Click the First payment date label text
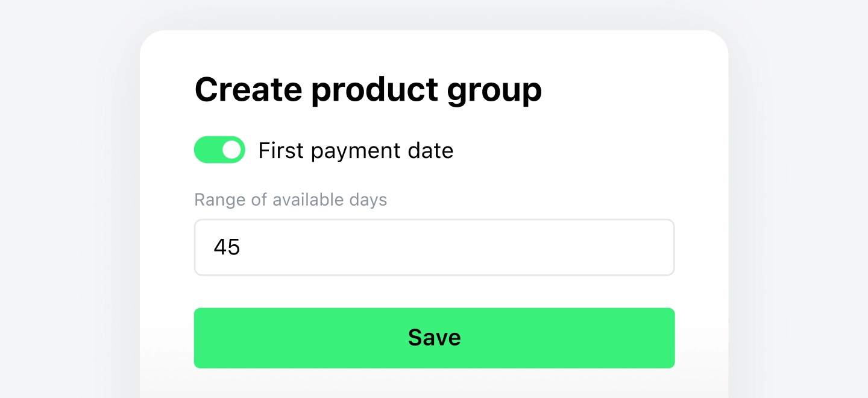 point(356,150)
